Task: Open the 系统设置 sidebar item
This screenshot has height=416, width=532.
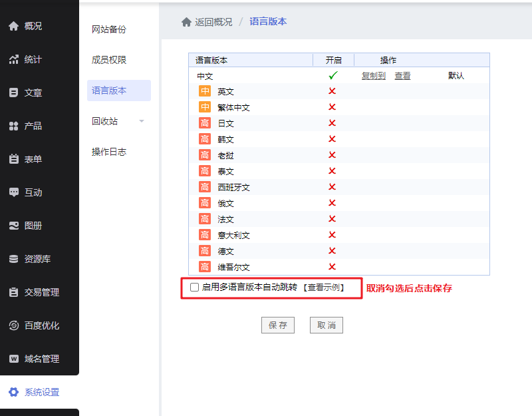Action: (x=39, y=392)
